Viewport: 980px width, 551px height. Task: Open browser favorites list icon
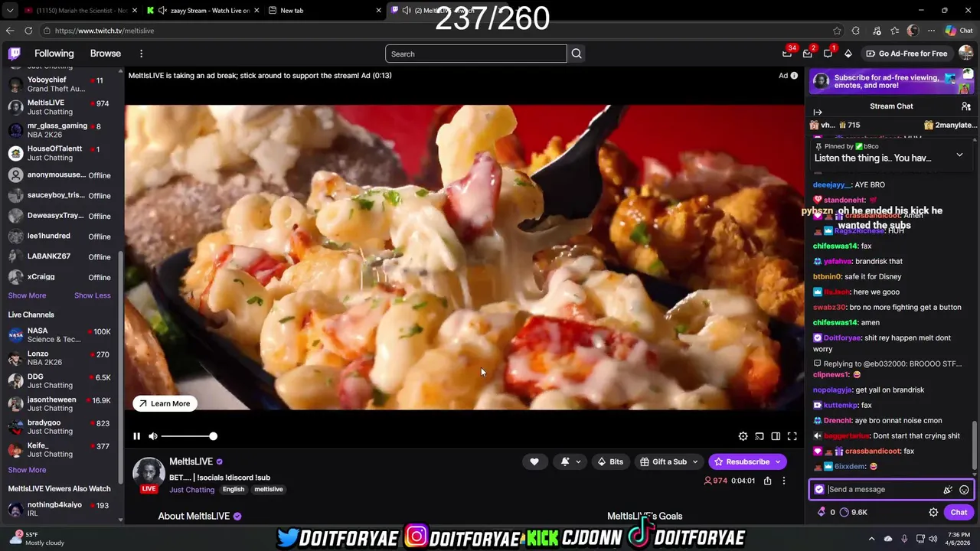pyautogui.click(x=894, y=31)
